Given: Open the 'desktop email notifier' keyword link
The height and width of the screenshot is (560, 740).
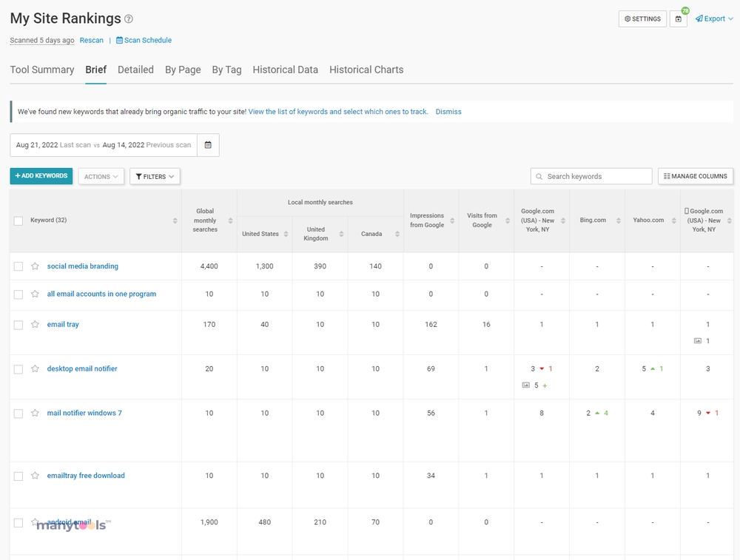Looking at the screenshot, I should tap(82, 368).
